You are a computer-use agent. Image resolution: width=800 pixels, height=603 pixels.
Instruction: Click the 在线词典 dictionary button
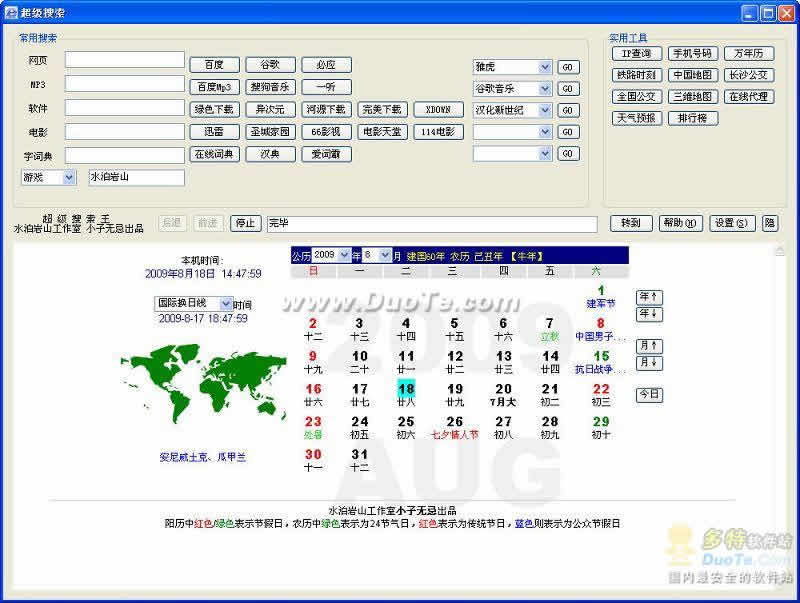214,154
